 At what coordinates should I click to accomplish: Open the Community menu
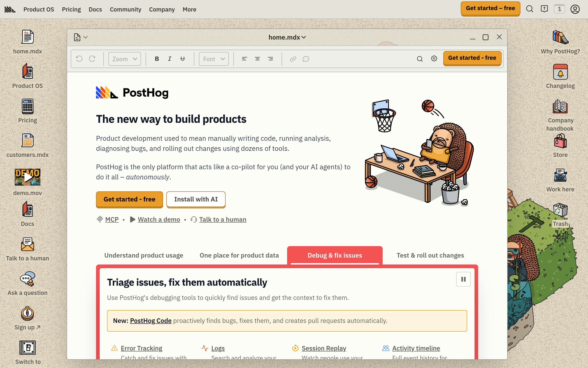tap(125, 9)
